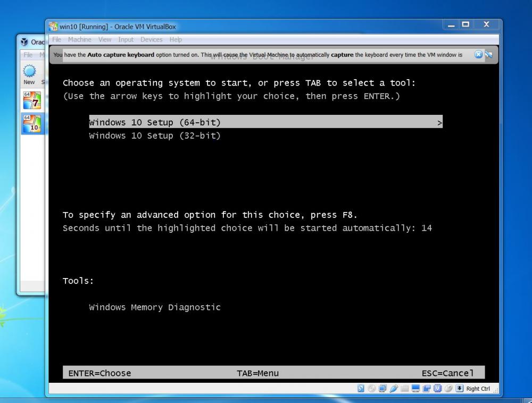The width and height of the screenshot is (532, 403).
Task: Click the TAB=Menu hint
Action: pyautogui.click(x=258, y=373)
